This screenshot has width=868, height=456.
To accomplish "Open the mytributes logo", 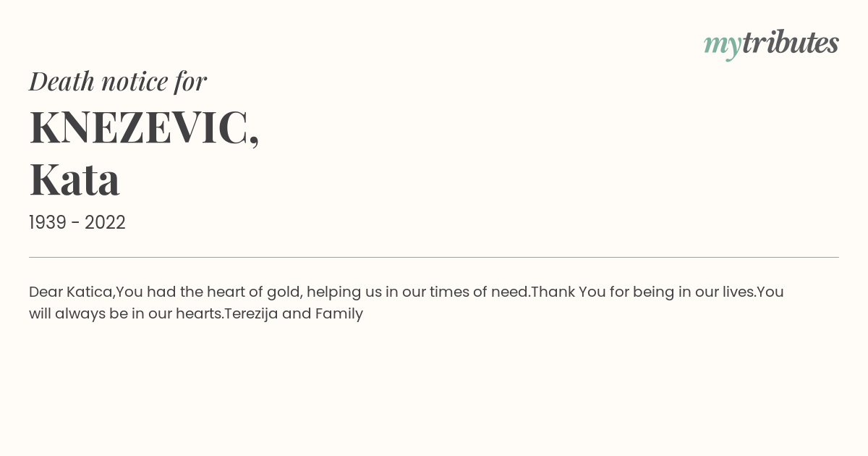I will tap(771, 43).
